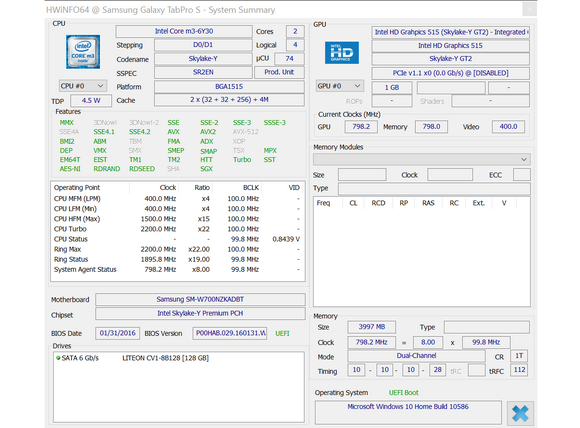Click the Prod. Unit field
Image resolution: width=580 pixels, height=428 pixels.
pos(279,72)
